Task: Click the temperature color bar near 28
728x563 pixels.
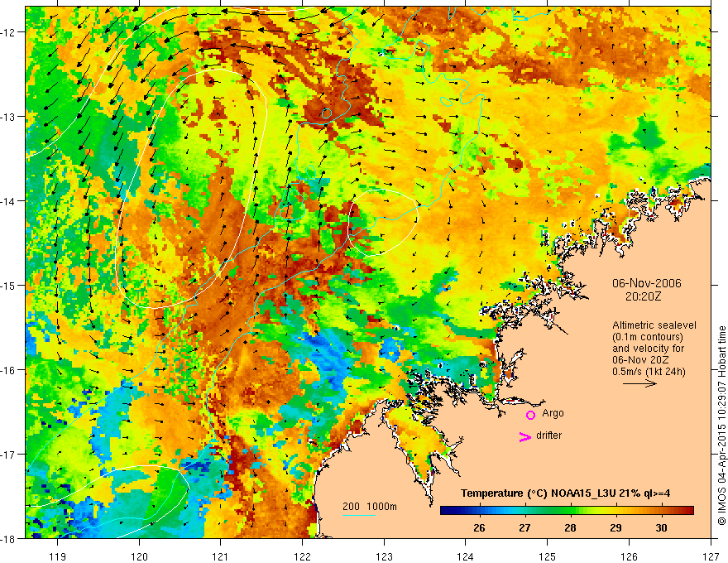Action: [x=571, y=511]
